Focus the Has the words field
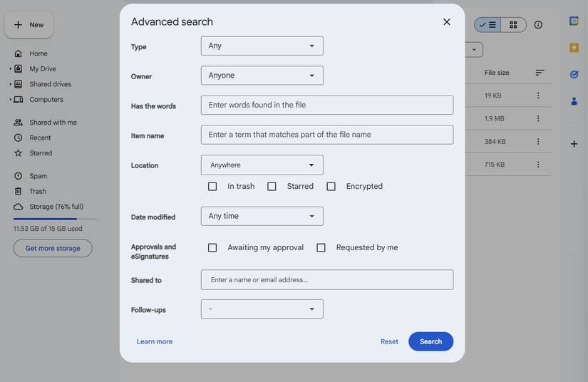Image resolution: width=588 pixels, height=382 pixels. tap(327, 105)
